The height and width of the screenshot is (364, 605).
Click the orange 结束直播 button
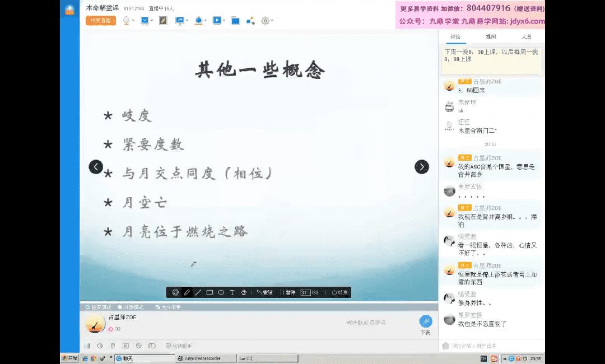[x=101, y=21]
